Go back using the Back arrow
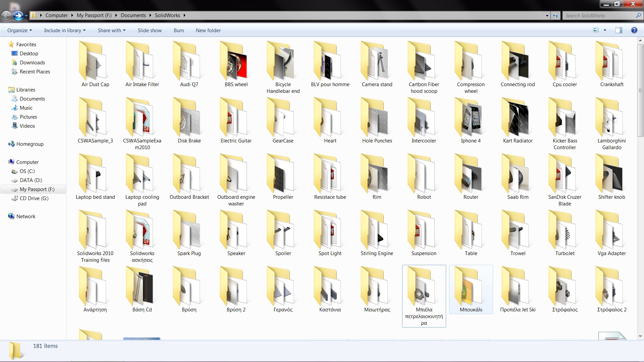This screenshot has height=362, width=644. pos(6,15)
